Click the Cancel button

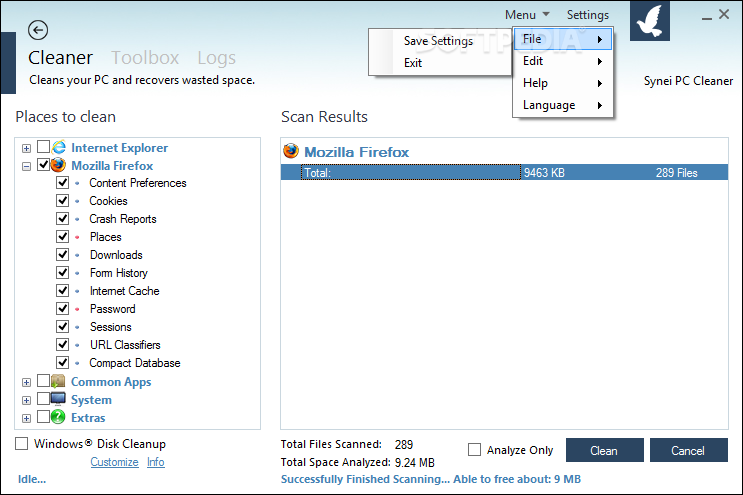point(689,450)
